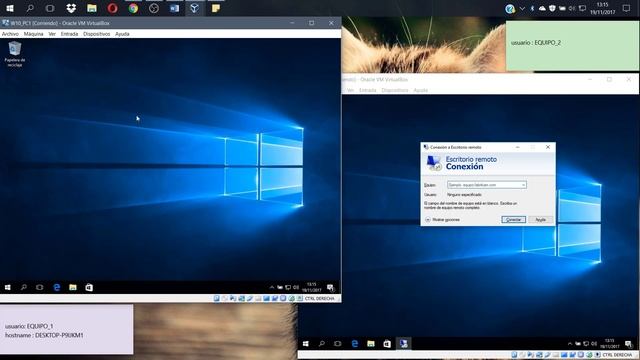Open Máquina menu in W10_PC1 window

[33, 34]
